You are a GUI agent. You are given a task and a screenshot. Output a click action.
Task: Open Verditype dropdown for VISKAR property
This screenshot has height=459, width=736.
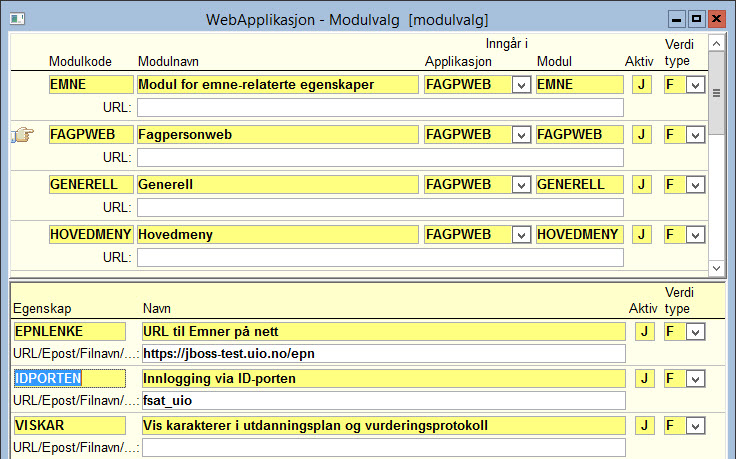coord(695,426)
